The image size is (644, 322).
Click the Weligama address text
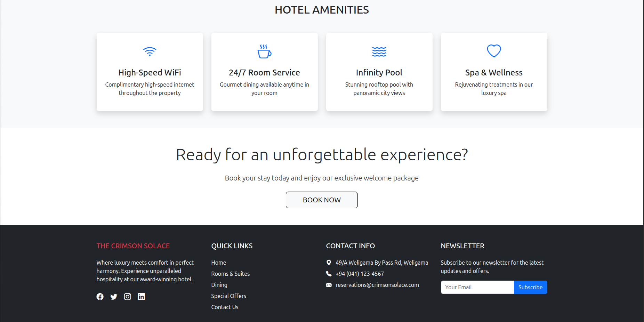(x=381, y=263)
